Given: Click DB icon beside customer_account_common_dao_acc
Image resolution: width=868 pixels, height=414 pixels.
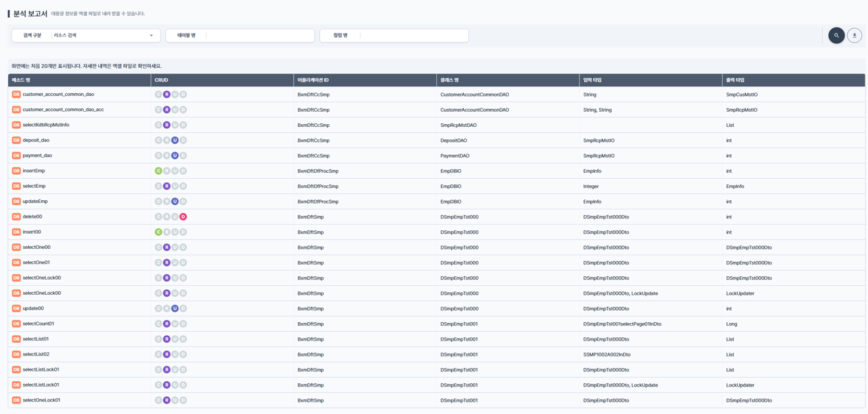Looking at the screenshot, I should coord(16,110).
